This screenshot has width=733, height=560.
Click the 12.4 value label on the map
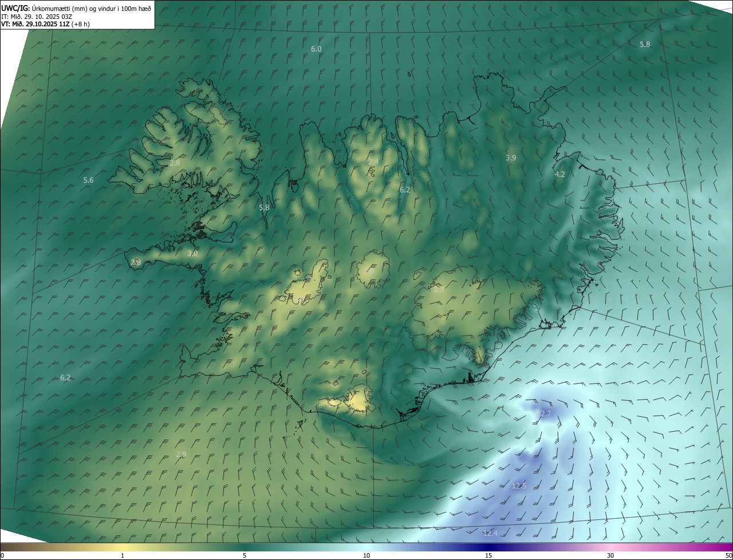click(x=490, y=534)
